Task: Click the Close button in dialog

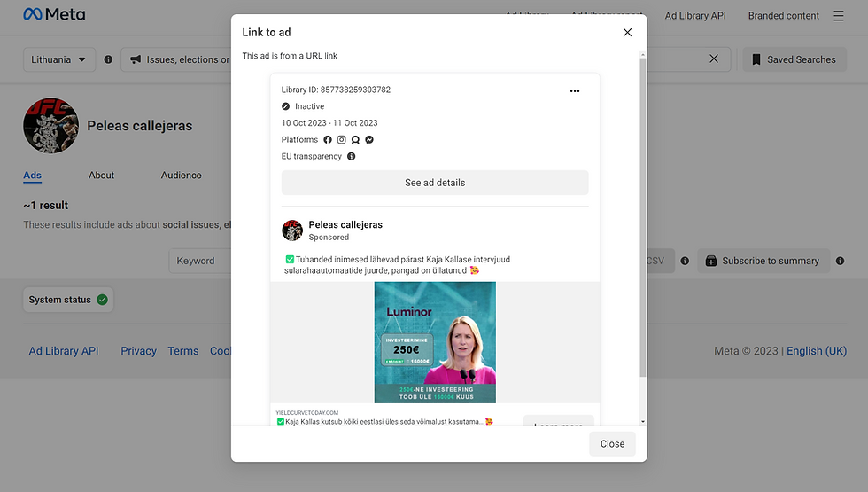Action: (x=612, y=444)
